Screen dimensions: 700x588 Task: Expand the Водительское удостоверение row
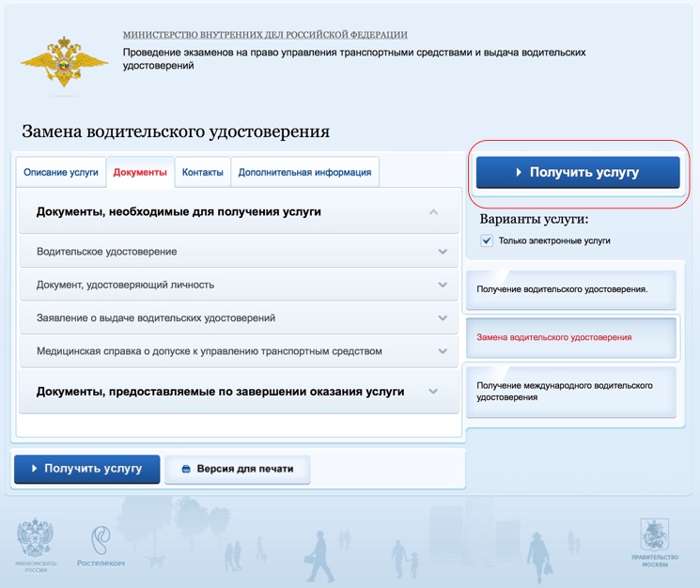tap(443, 252)
